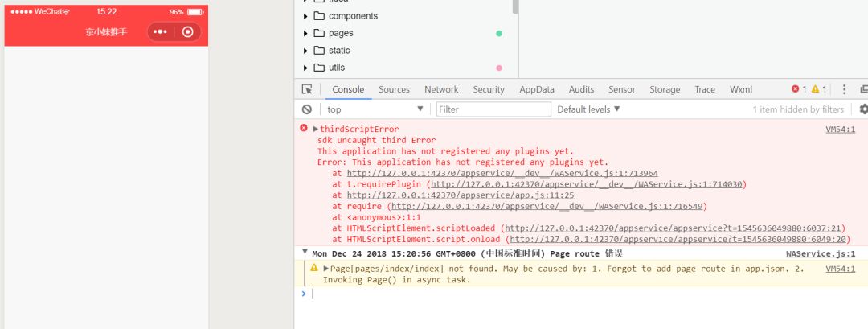Click the yellow warning count icon
The height and width of the screenshot is (329, 868).
click(x=815, y=89)
